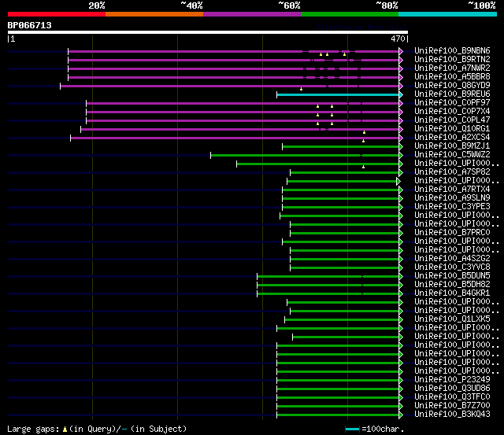Select UniRef100_A9SLN9 entry
This screenshot has width=504, height=435.
(452, 197)
